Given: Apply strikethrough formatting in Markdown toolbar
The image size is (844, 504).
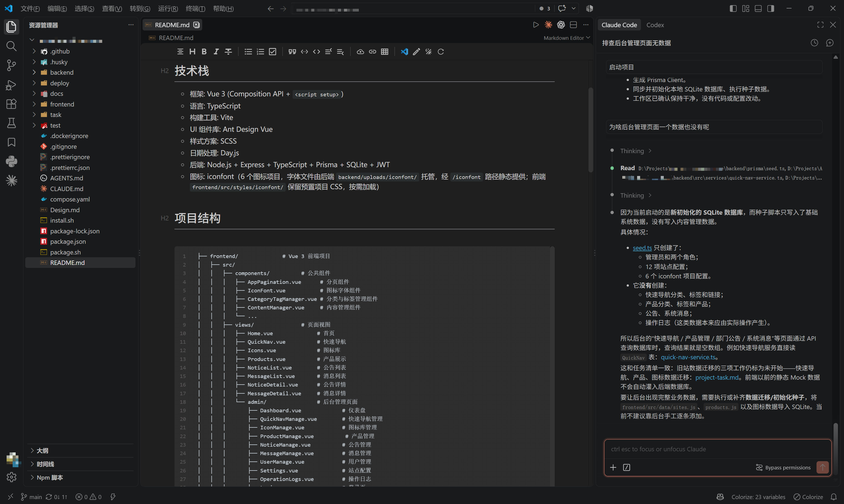Looking at the screenshot, I should pyautogui.click(x=228, y=52).
